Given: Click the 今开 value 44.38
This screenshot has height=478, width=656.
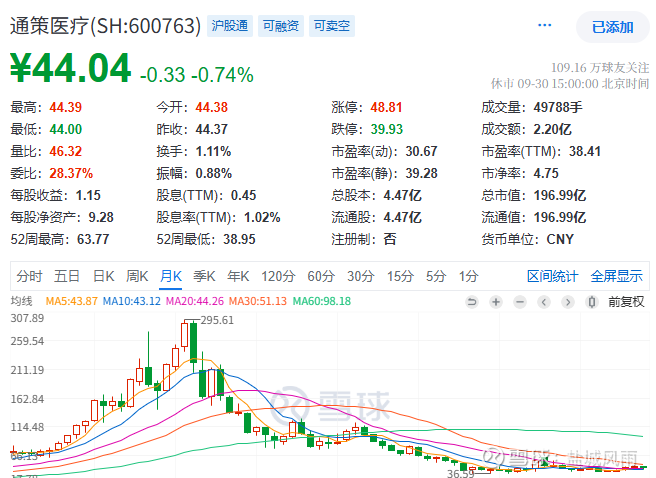Looking at the screenshot, I should pyautogui.click(x=212, y=107).
